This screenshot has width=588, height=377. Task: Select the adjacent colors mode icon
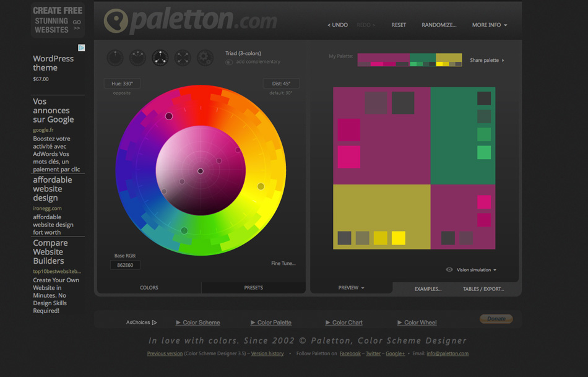(x=137, y=58)
